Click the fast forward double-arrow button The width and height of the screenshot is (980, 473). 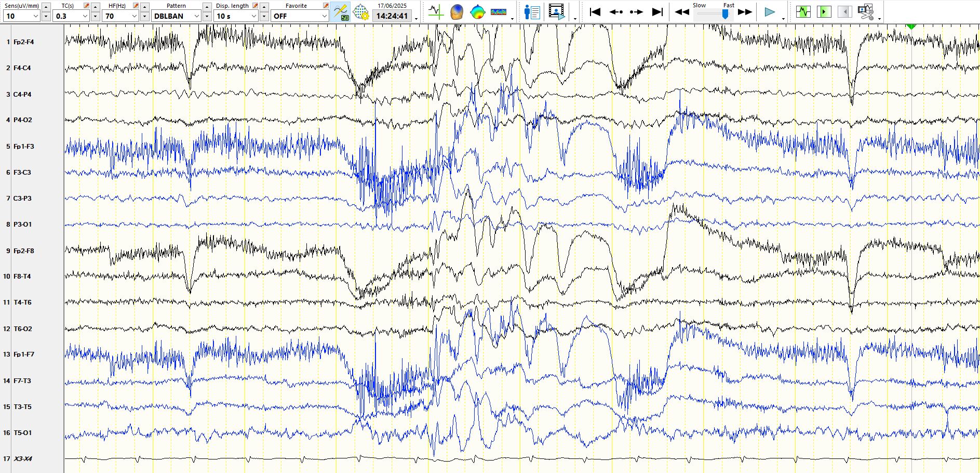pyautogui.click(x=745, y=12)
